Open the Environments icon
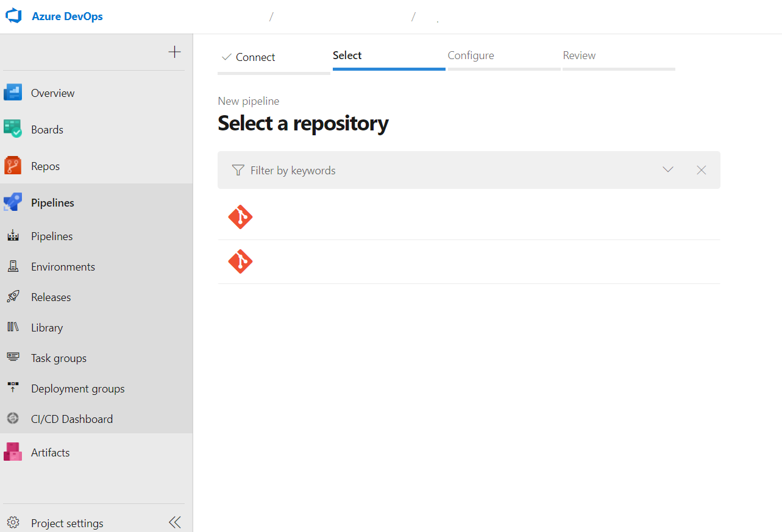 point(13,266)
